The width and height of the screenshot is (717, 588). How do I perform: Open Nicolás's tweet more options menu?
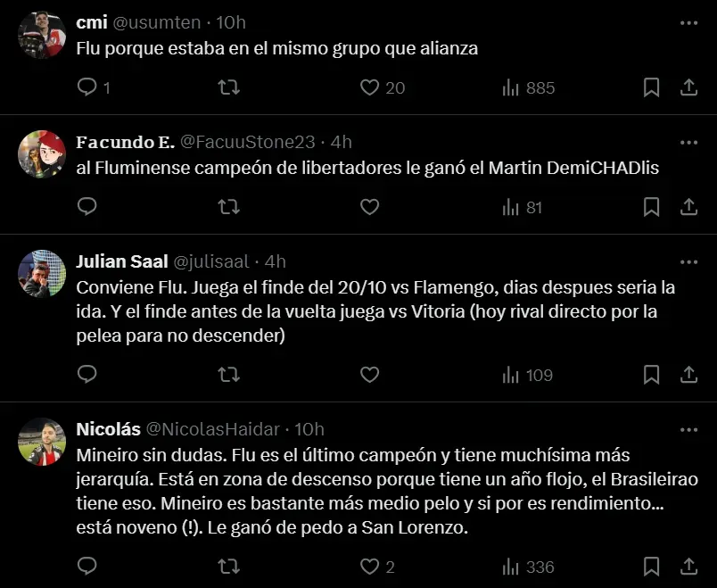(688, 429)
